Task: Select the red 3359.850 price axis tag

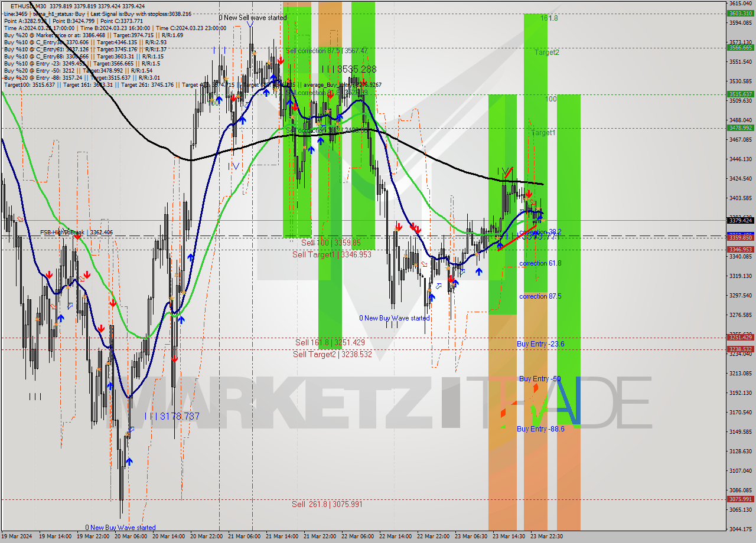Action: pos(741,237)
